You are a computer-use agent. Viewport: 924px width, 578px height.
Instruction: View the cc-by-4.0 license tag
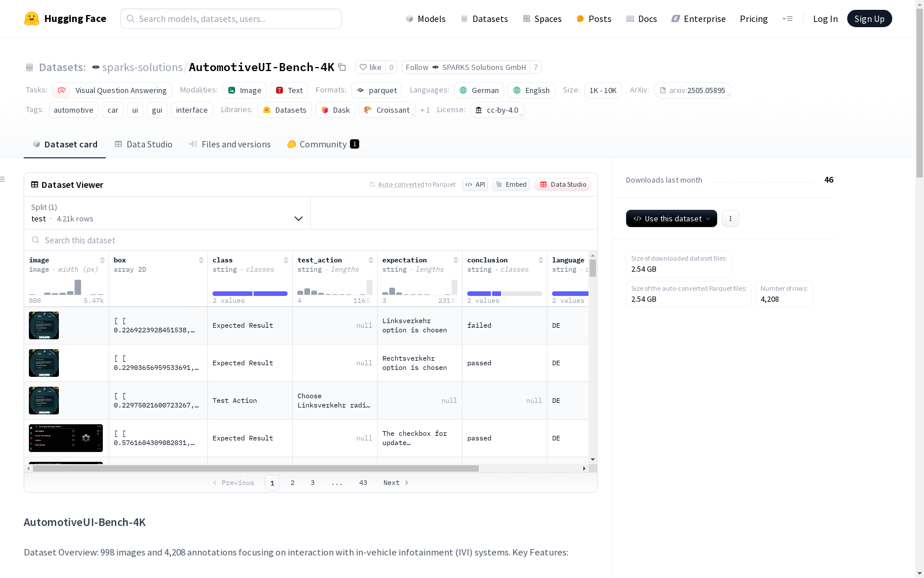tap(497, 110)
